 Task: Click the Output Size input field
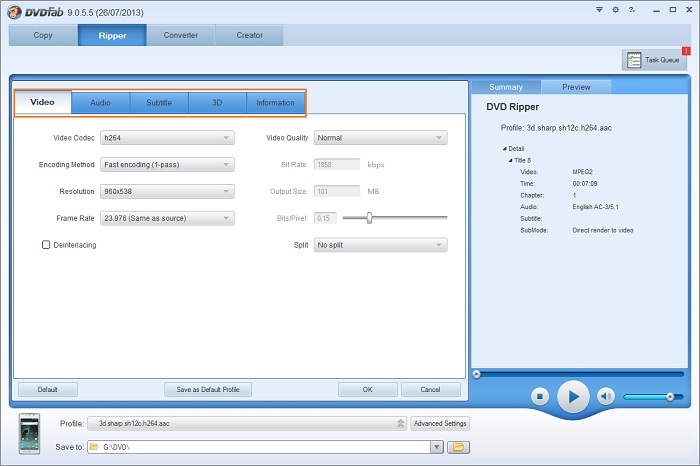337,191
